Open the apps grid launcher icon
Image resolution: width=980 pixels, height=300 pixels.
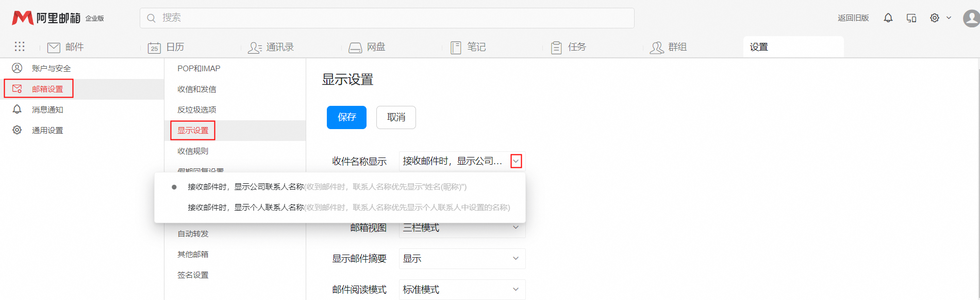(x=20, y=47)
